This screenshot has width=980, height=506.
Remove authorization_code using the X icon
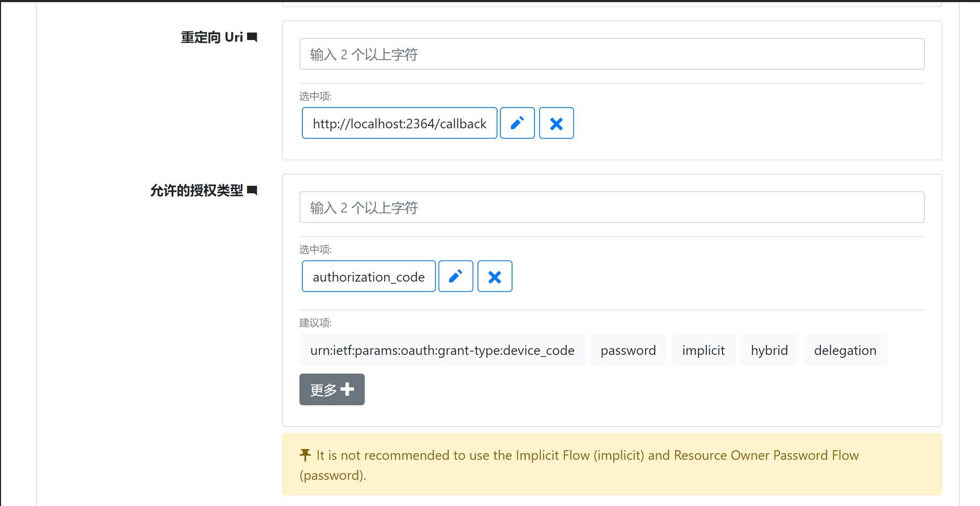coord(495,276)
